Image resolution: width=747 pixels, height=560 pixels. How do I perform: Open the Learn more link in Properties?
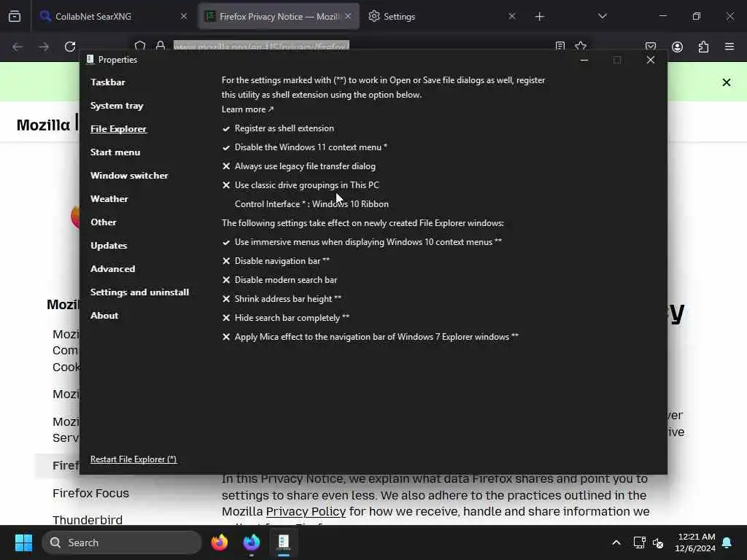pos(247,109)
